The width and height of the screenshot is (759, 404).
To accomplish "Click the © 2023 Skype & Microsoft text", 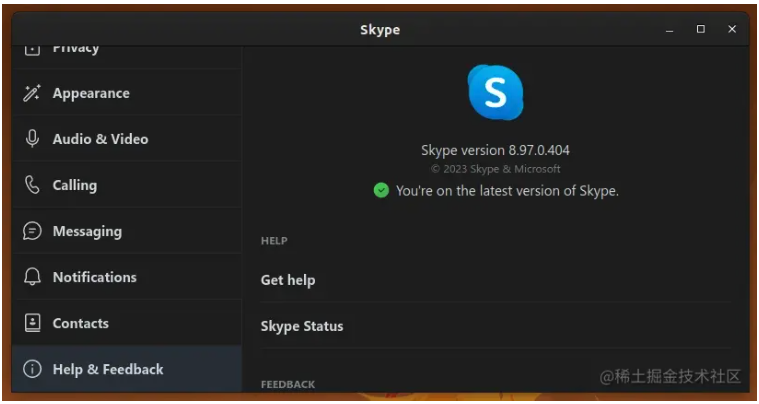I will point(496,169).
